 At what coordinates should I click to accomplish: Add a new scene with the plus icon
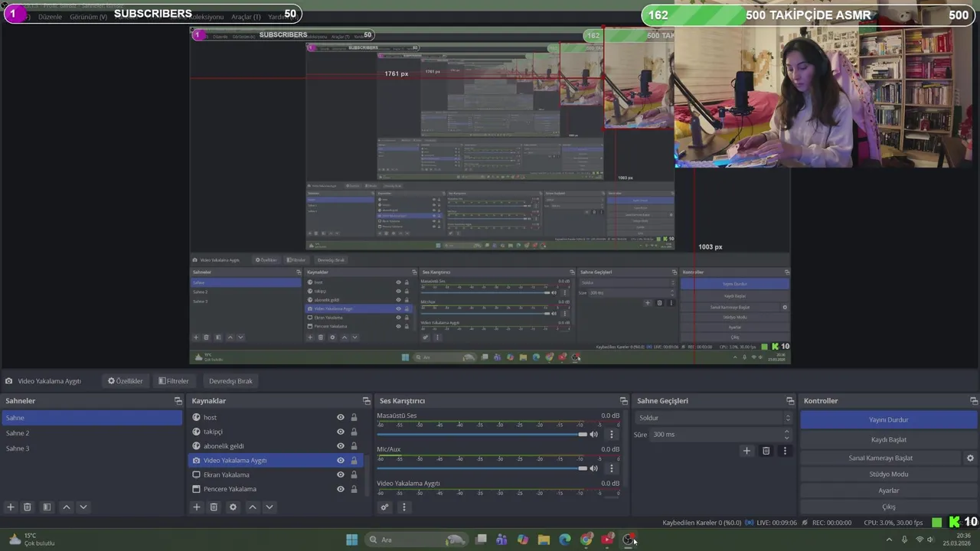(x=11, y=507)
